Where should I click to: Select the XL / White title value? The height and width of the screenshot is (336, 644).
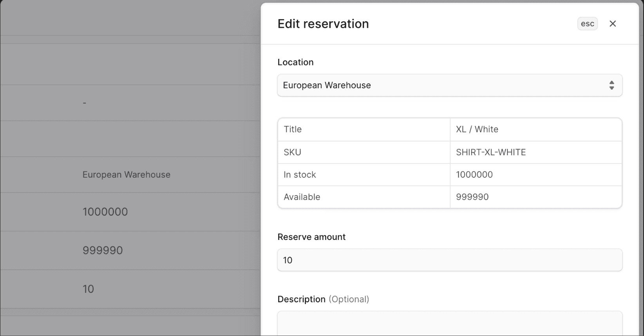click(x=477, y=129)
